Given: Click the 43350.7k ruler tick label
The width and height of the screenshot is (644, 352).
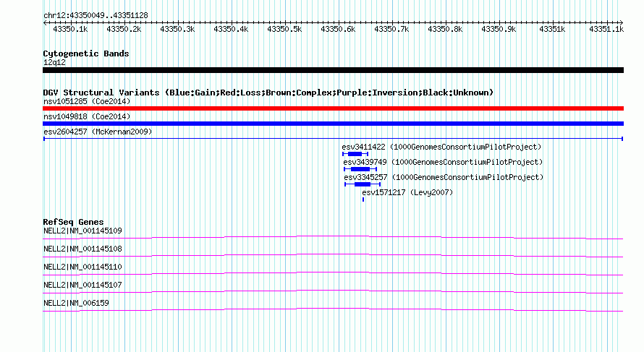Looking at the screenshot, I should 391,30.
